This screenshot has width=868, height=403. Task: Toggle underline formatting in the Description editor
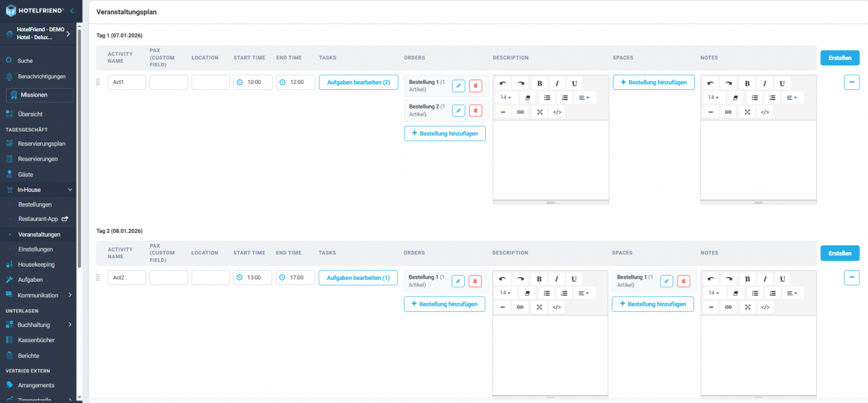point(574,83)
